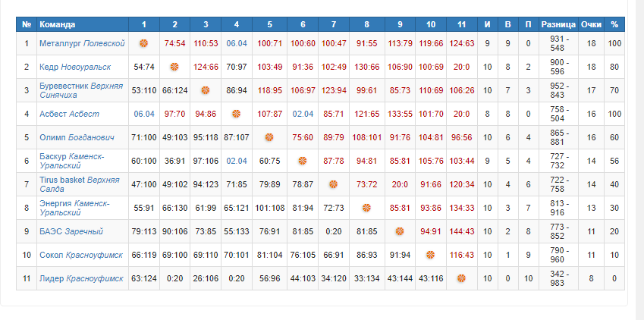Image resolution: width=644 pixels, height=320 pixels.
Task: Click basketball icon in Буревестник row
Action: click(206, 90)
